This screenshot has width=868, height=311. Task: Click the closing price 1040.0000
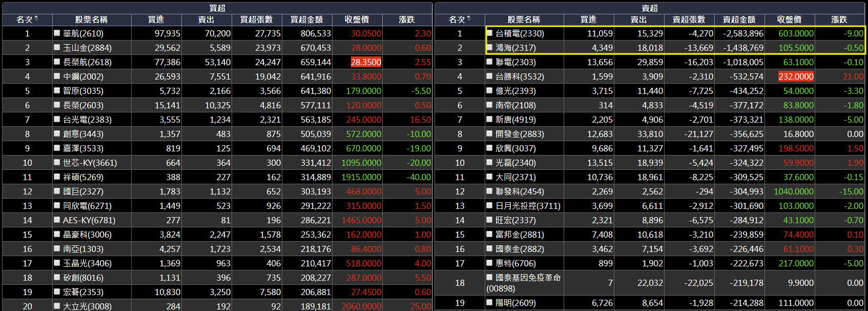click(794, 191)
